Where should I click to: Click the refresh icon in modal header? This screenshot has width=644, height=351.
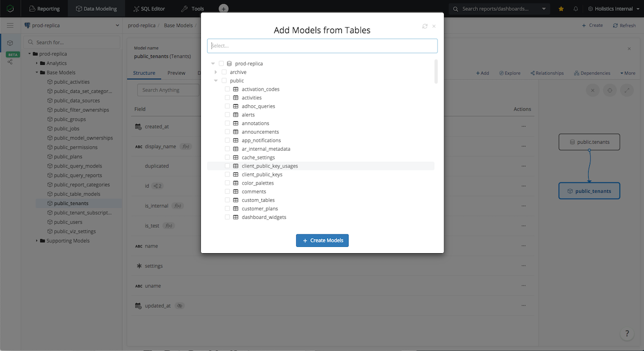[425, 26]
